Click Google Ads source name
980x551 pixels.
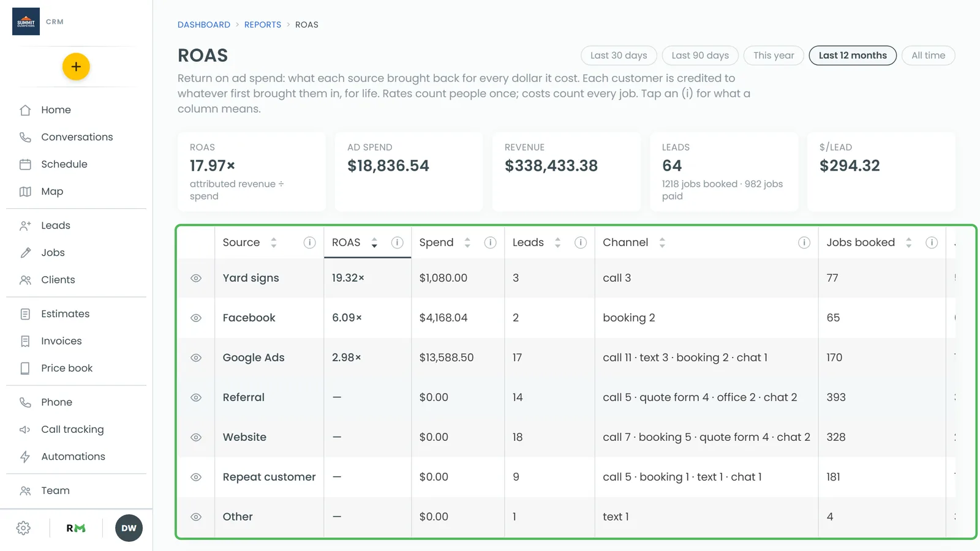click(x=254, y=358)
